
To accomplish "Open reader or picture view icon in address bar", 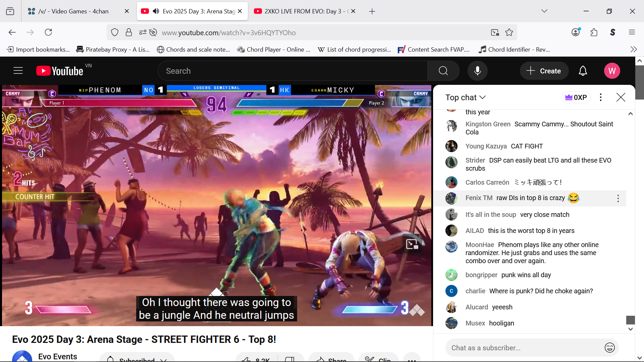I will tap(495, 33).
